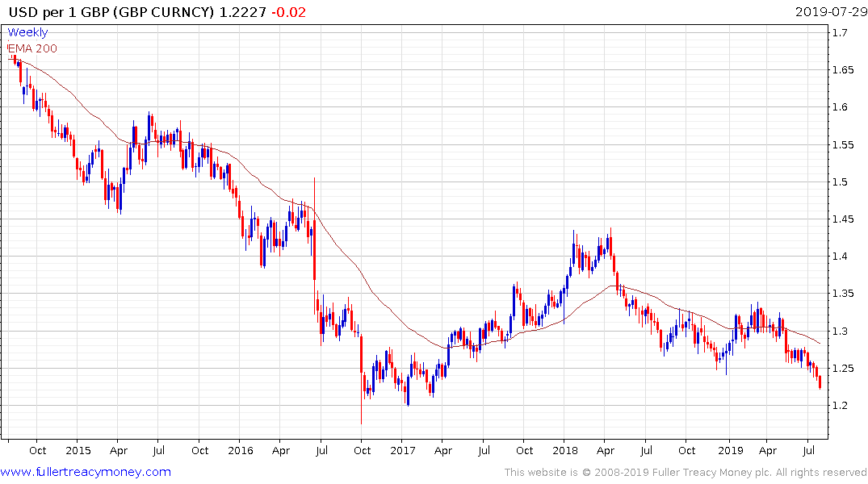868x484 pixels.
Task: Click the 1.5 price axis label
Action: pyautogui.click(x=840, y=182)
